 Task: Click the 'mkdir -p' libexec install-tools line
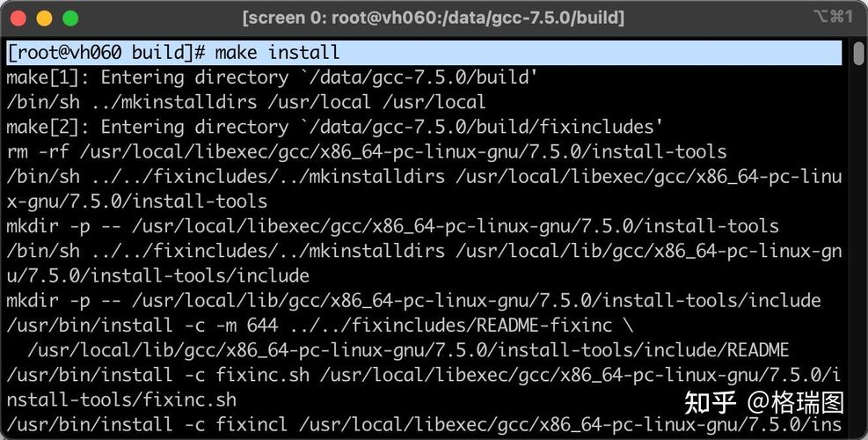tap(392, 225)
